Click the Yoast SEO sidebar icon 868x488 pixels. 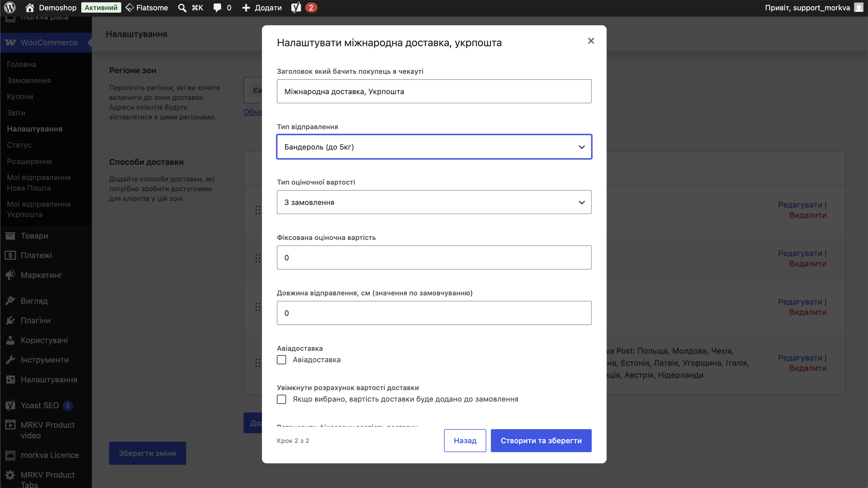(x=10, y=405)
